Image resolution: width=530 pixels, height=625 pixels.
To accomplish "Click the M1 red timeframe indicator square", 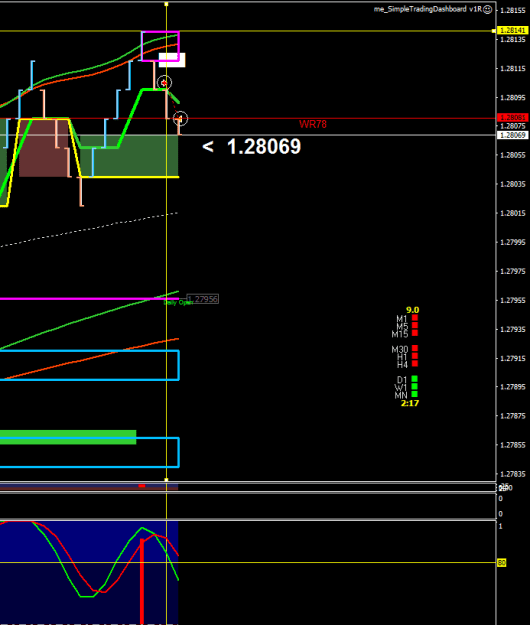I will click(x=415, y=318).
